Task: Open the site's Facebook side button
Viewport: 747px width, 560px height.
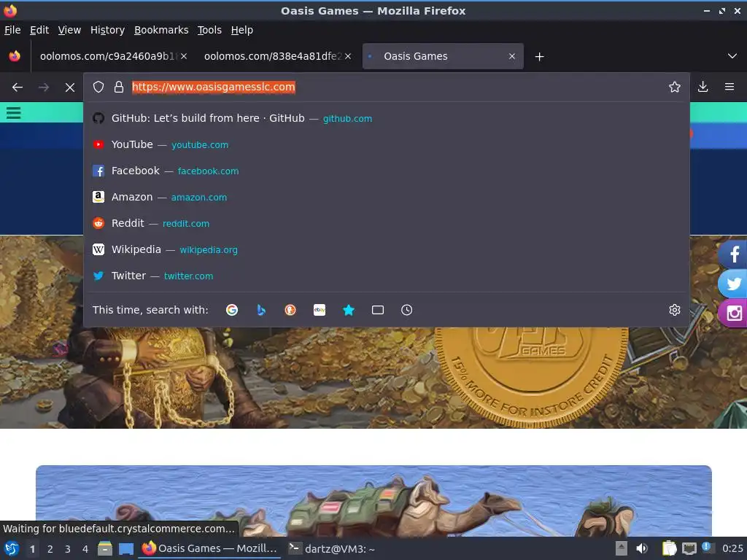Action: point(732,254)
